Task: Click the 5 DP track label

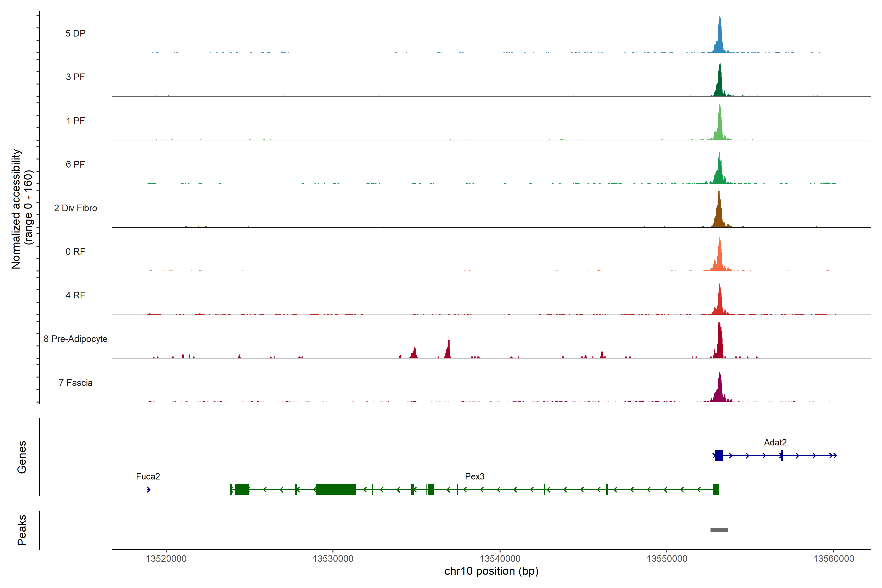Action: point(75,33)
